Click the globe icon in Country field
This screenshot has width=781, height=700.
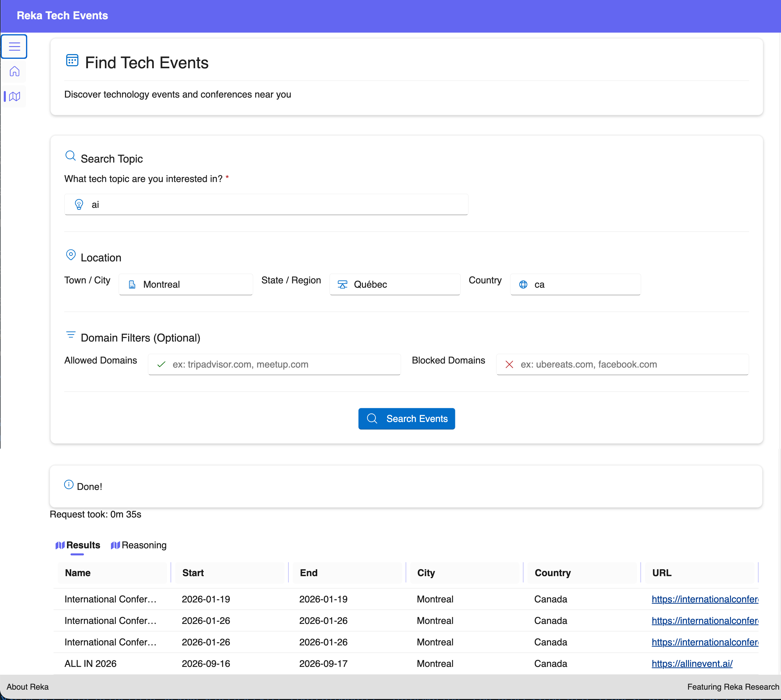coord(523,285)
